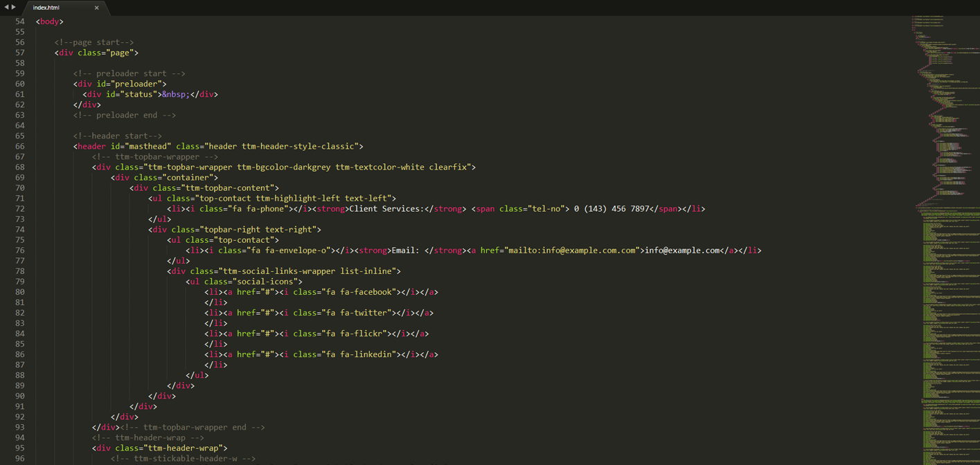
Task: Click the ttm-bgcolor-darkgrey class text
Action: (284, 167)
